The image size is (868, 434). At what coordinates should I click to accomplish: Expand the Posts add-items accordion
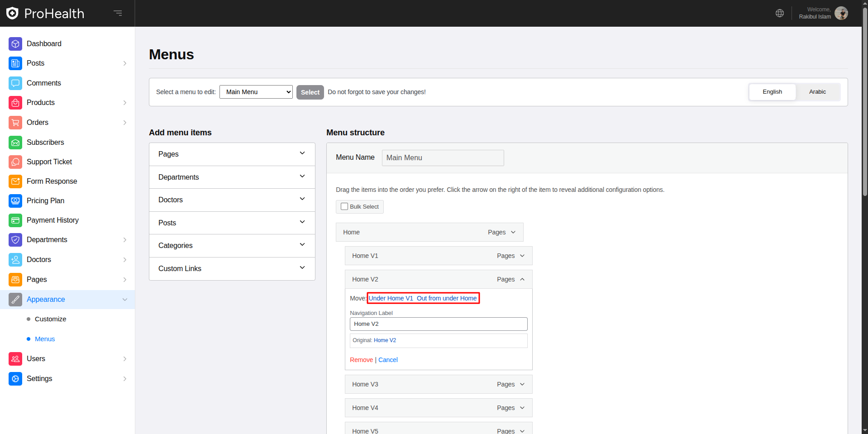tap(232, 223)
